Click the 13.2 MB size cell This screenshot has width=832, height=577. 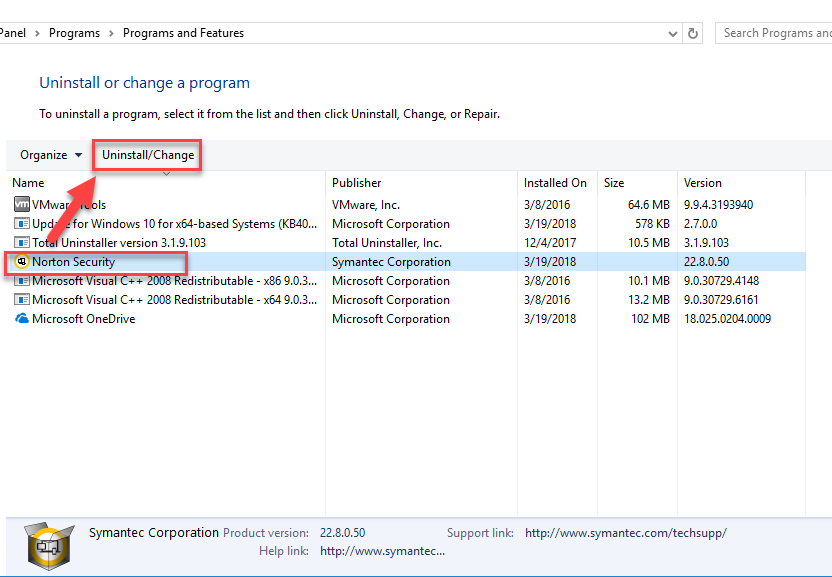point(648,300)
